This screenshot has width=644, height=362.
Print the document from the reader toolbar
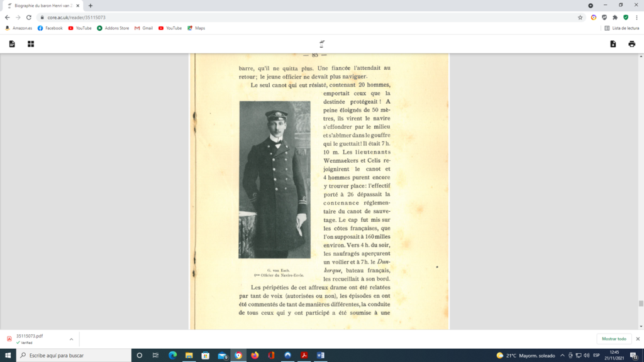click(x=631, y=44)
